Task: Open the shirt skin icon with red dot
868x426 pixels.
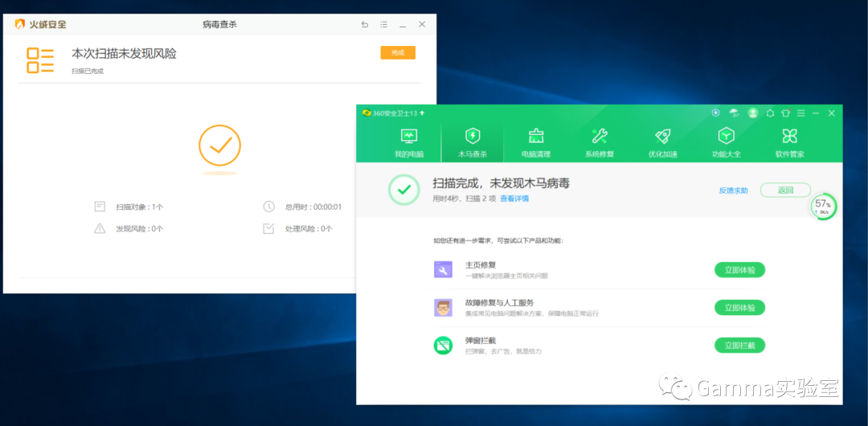Action: (785, 113)
